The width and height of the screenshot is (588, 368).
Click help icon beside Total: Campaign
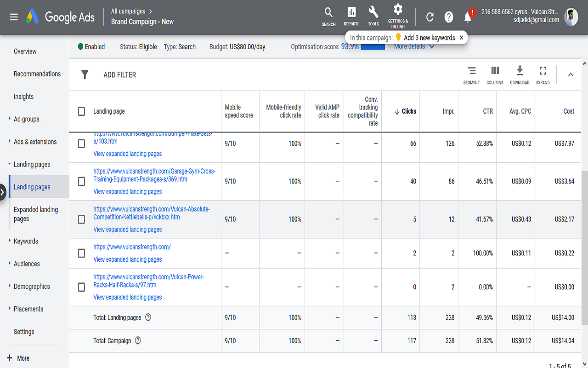pos(138,341)
